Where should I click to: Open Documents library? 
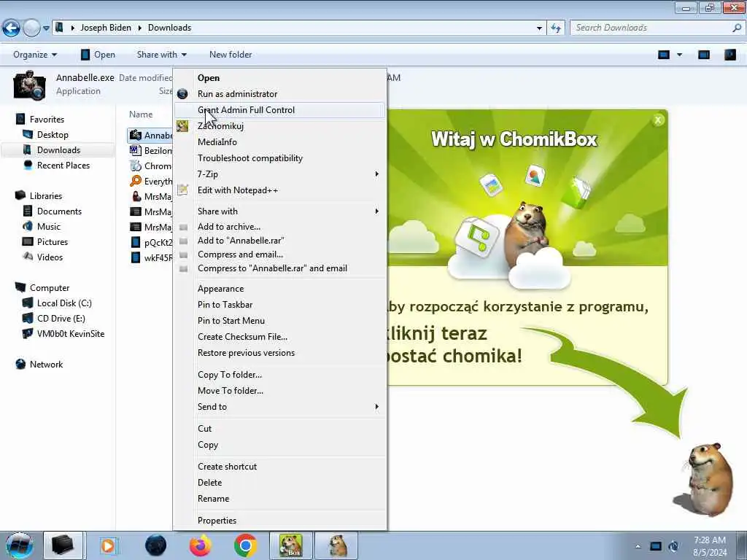[59, 211]
